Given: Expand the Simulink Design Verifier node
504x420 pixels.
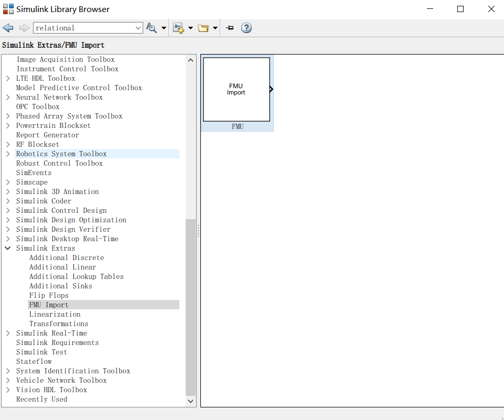Looking at the screenshot, I should coord(8,230).
